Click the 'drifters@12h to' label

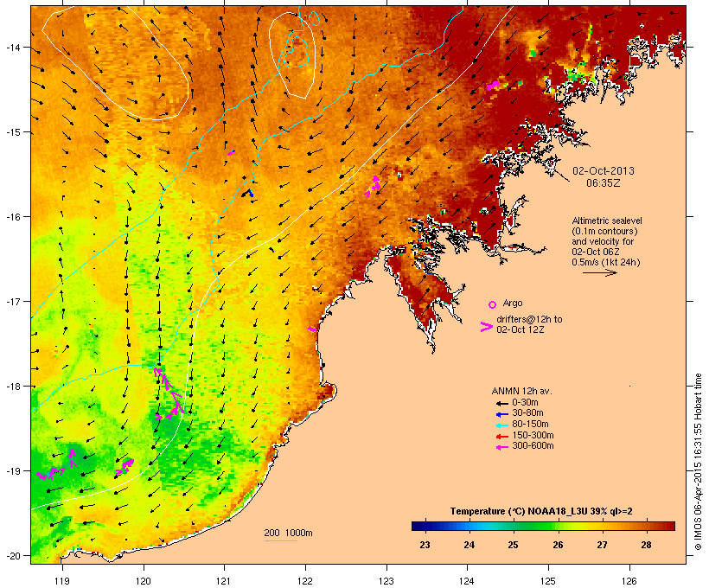coord(529,319)
